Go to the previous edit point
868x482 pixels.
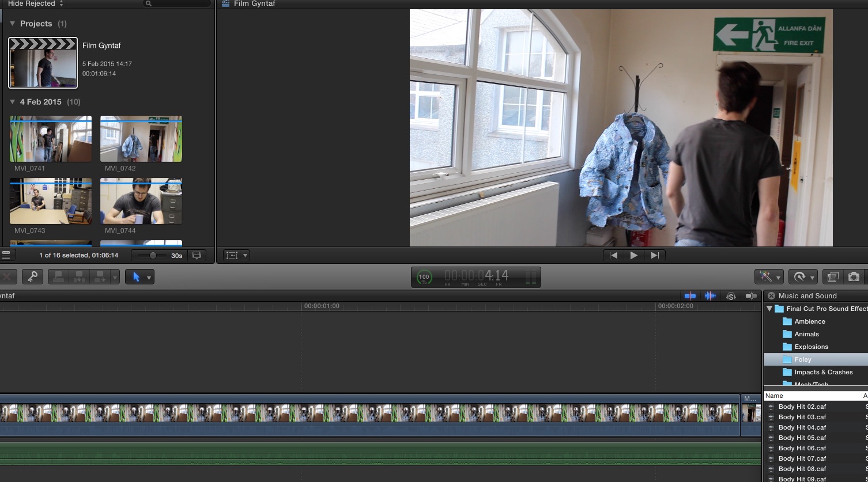[613, 255]
